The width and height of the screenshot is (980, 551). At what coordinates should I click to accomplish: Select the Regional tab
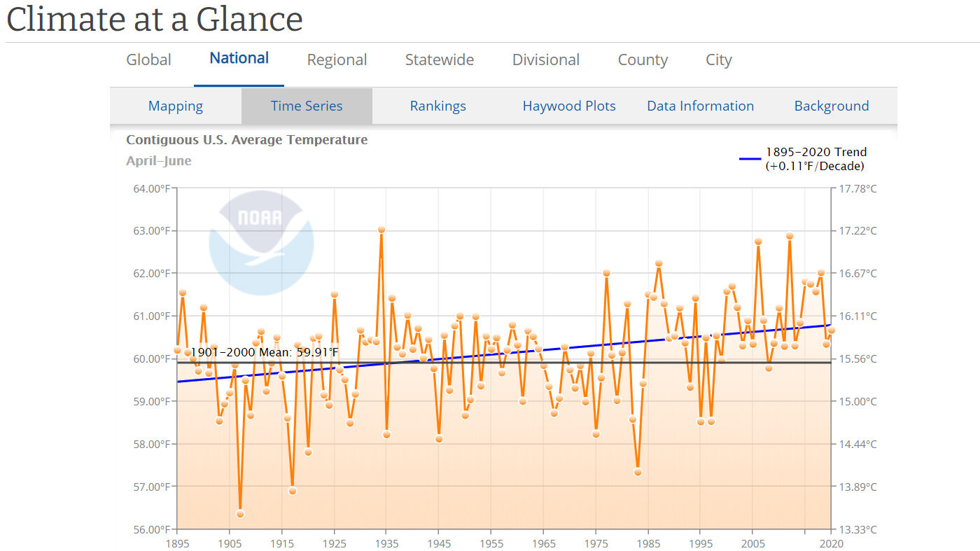(x=337, y=60)
